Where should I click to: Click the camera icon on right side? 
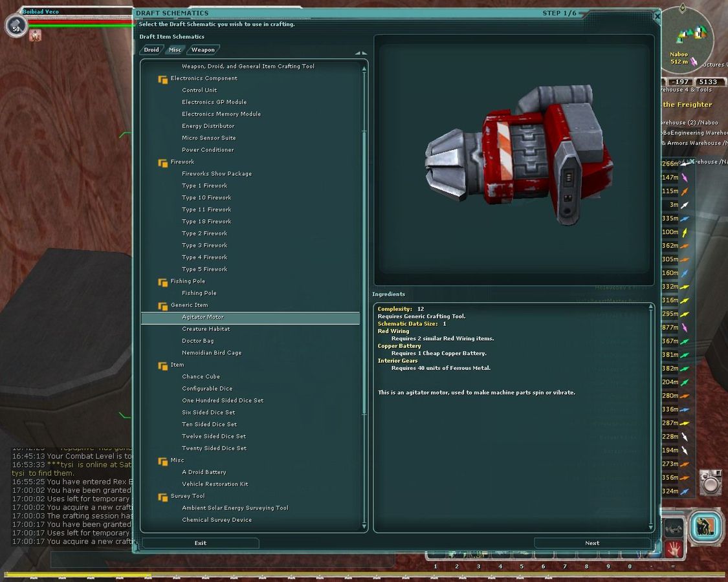[711, 482]
